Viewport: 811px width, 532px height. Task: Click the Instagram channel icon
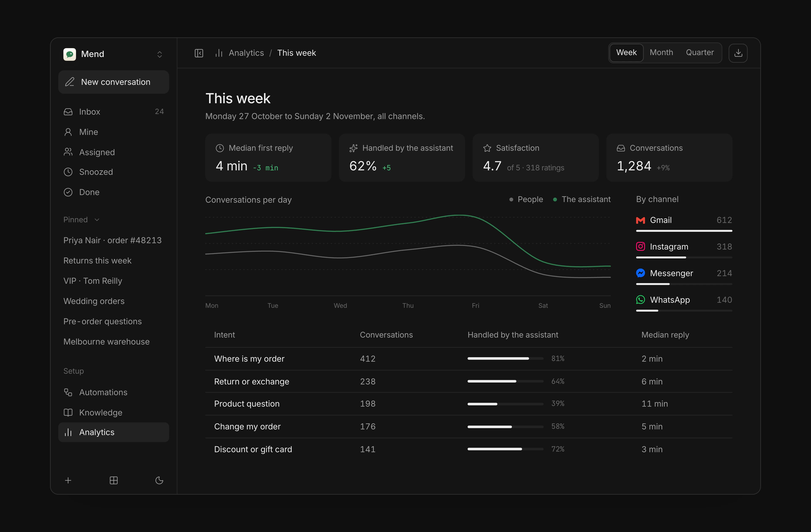(641, 246)
